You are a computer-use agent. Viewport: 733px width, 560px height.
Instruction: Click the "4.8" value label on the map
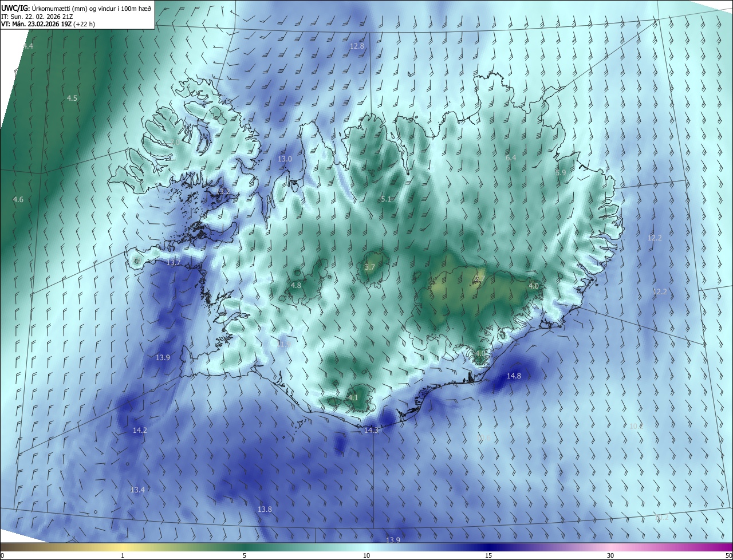click(x=296, y=286)
